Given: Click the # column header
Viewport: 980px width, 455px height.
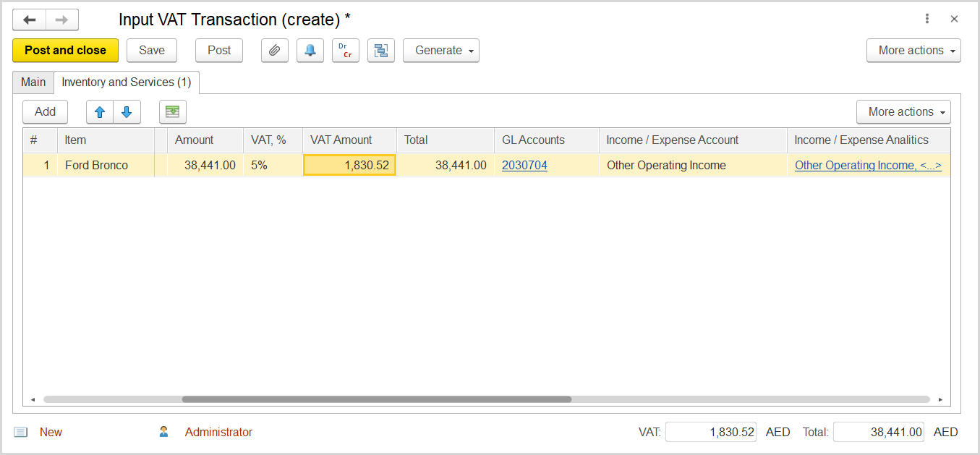Looking at the screenshot, I should click(x=41, y=140).
